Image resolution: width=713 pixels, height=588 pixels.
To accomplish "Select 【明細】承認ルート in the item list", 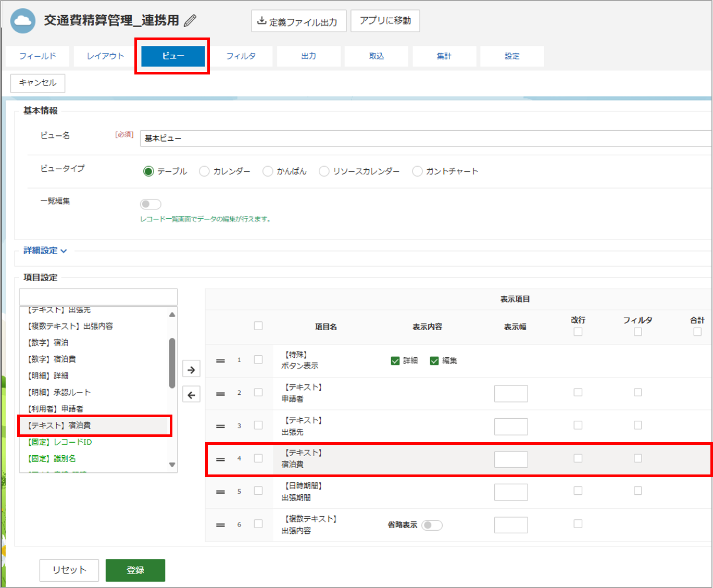I will (94, 393).
